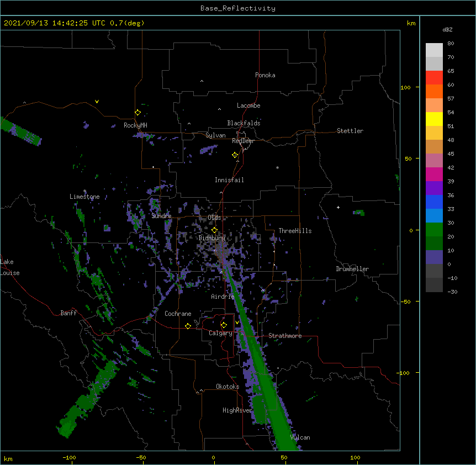The width and height of the screenshot is (476, 465).
Task: Click the Airdrie city label
Action: [223, 297]
